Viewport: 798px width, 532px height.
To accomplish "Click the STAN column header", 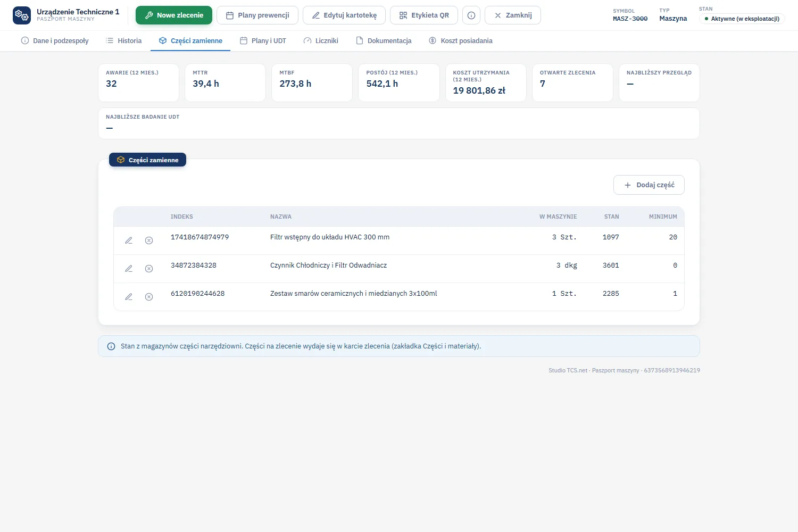I will click(x=612, y=217).
